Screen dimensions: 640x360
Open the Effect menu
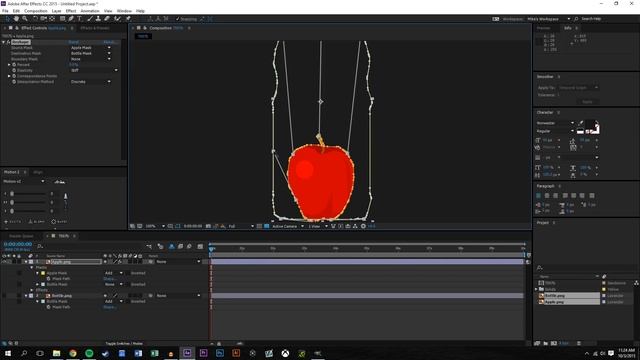(x=71, y=11)
